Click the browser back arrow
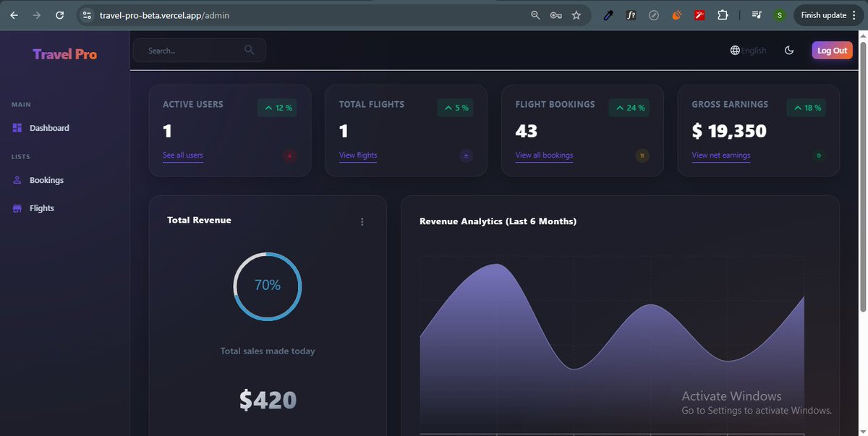 click(x=14, y=14)
